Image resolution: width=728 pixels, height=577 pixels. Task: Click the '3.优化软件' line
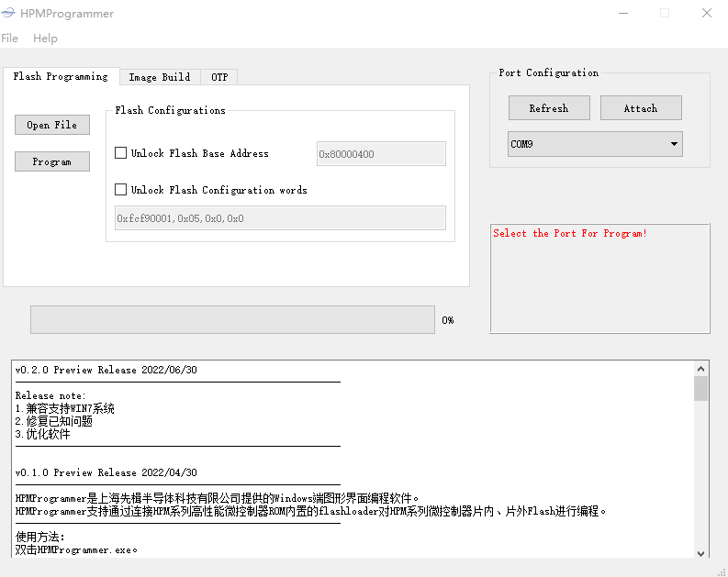coord(43,434)
